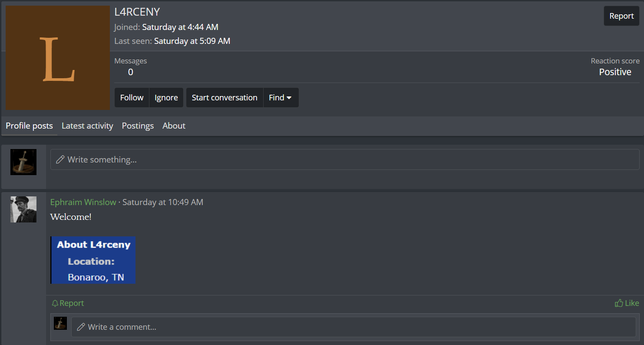
Task: Open the About L4rceny location image
Action: coord(93,260)
